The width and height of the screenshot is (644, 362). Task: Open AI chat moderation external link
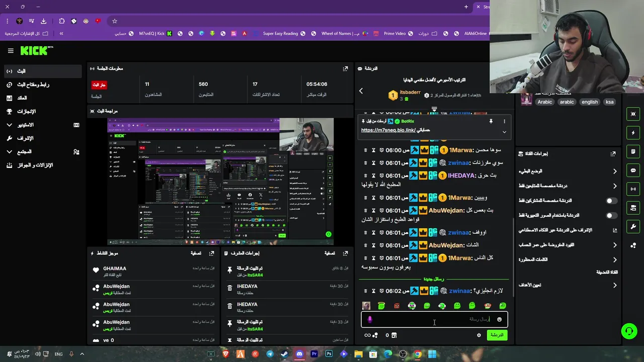pos(614,230)
